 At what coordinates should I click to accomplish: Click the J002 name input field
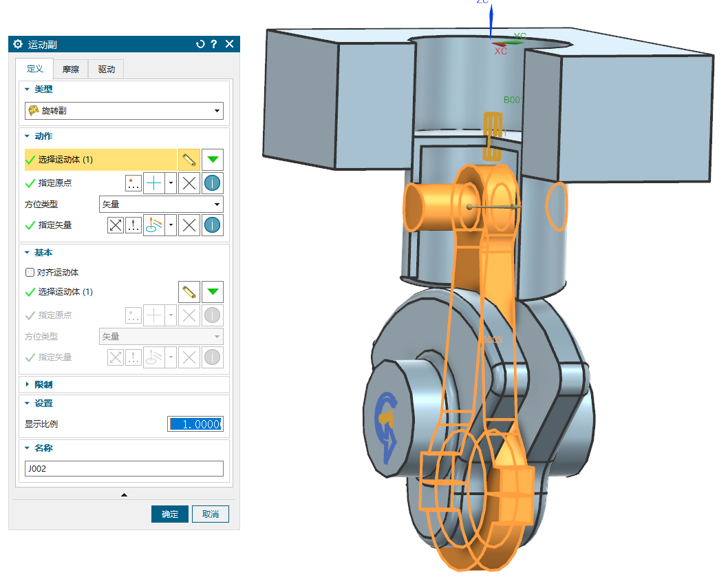click(124, 469)
